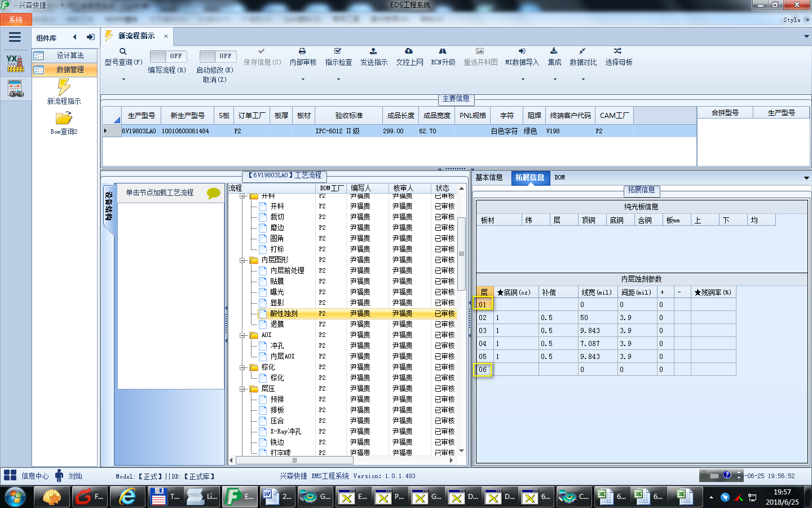
Task: Click the 型号查询 magnifier icon
Action: click(123, 51)
